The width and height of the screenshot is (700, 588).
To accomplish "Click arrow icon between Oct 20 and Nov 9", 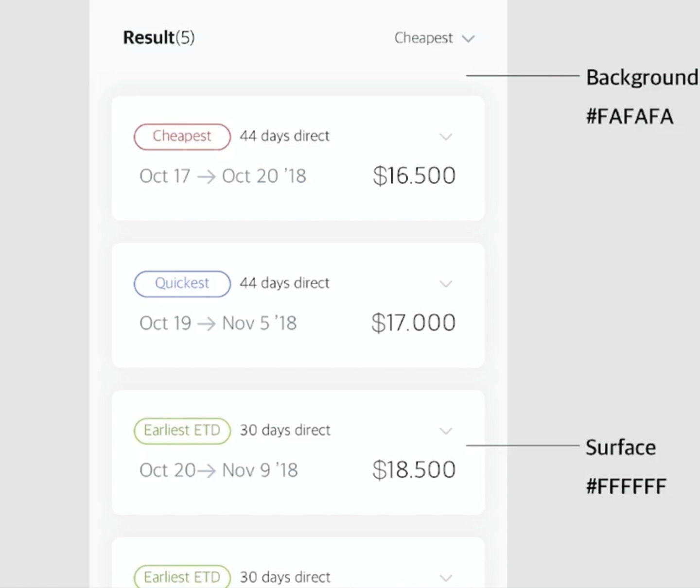I will click(x=207, y=471).
